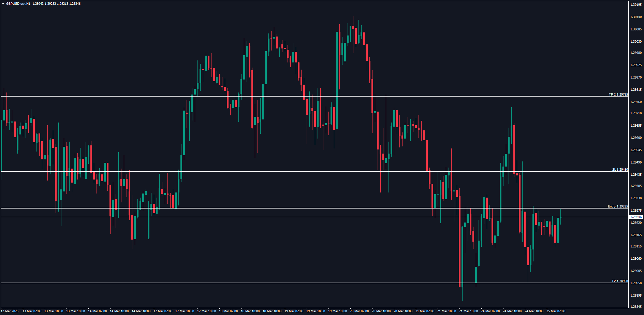Click the 1.29005 label on price scale

(x=636, y=271)
